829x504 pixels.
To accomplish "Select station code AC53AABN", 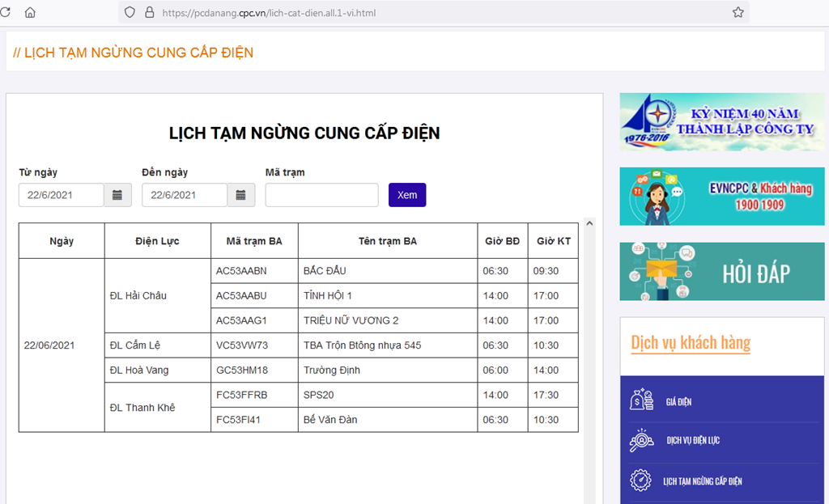I will click(x=254, y=270).
